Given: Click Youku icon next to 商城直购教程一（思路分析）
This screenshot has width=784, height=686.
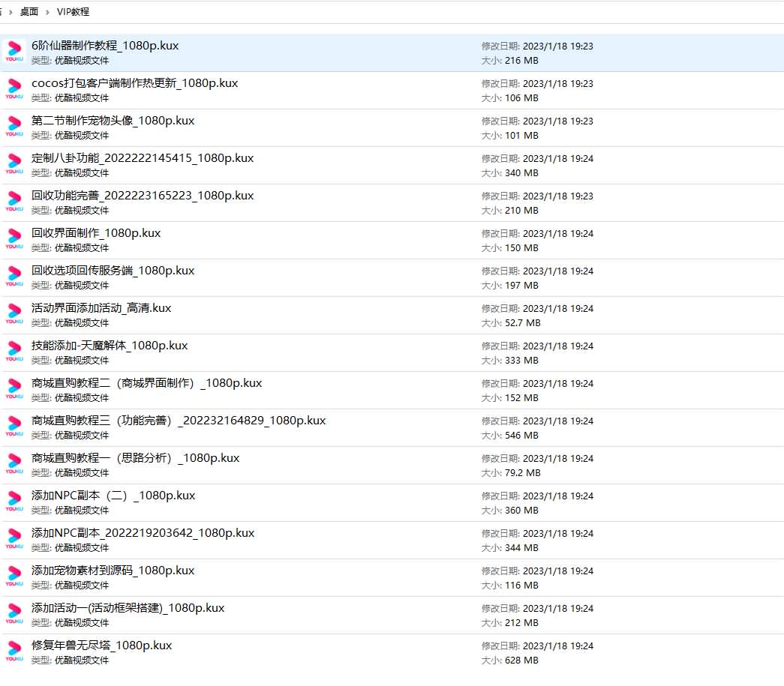Looking at the screenshot, I should pyautogui.click(x=14, y=464).
